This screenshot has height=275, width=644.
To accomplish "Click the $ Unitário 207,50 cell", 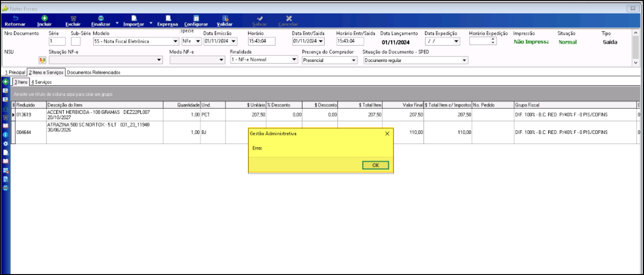I will (246, 115).
